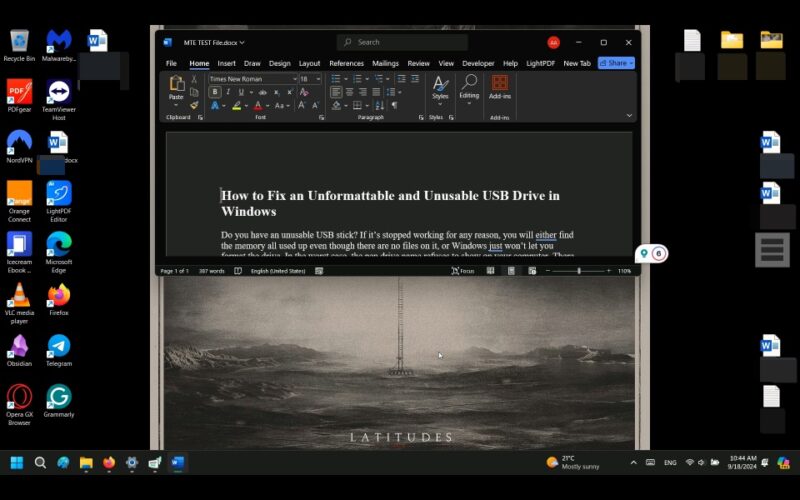The width and height of the screenshot is (800, 500).
Task: Expand the Editing menu
Action: pos(469,89)
